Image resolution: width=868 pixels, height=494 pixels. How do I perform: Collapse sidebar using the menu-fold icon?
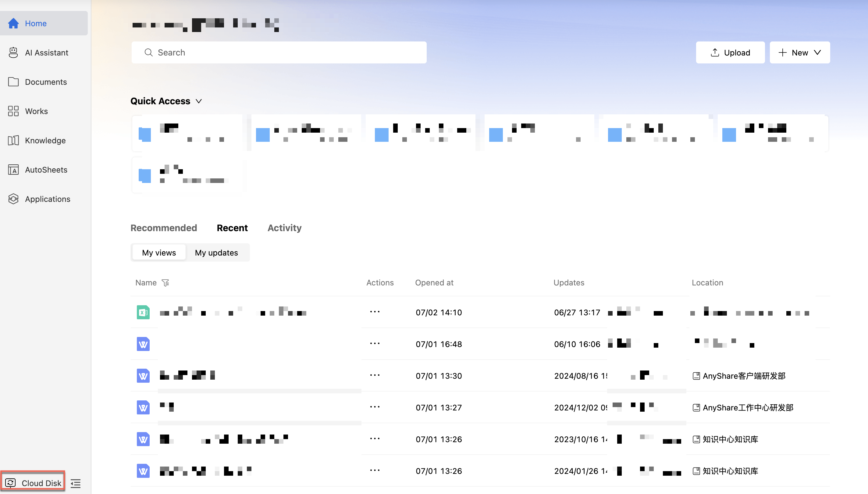click(76, 484)
